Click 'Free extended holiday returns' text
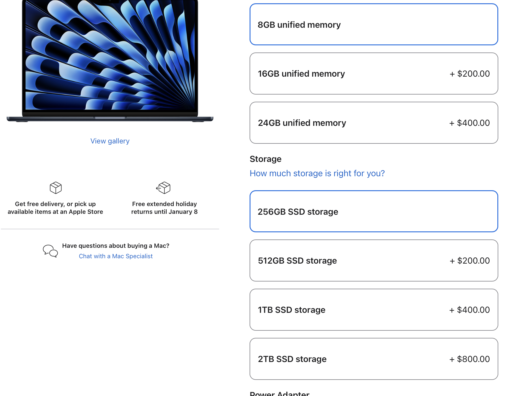 164,208
